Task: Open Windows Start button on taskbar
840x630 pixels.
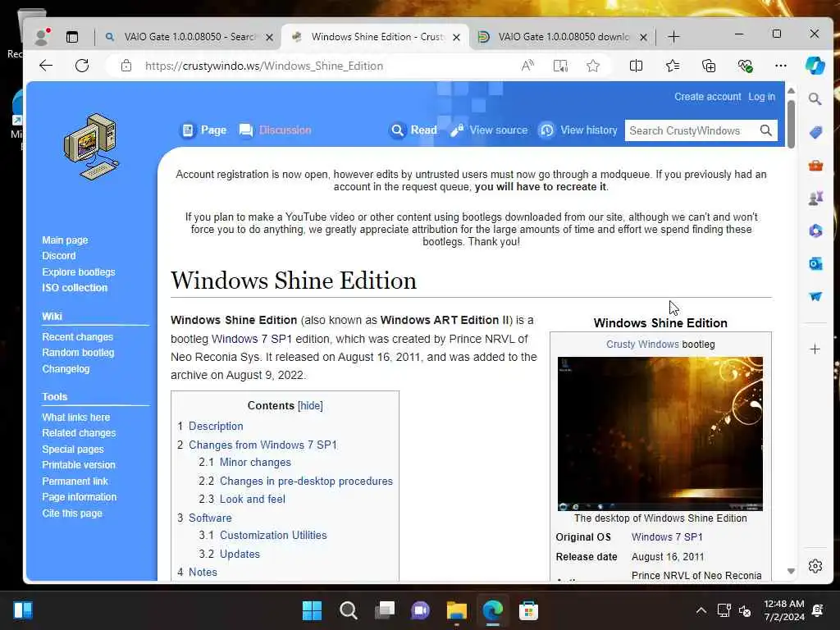Action: coord(312,610)
